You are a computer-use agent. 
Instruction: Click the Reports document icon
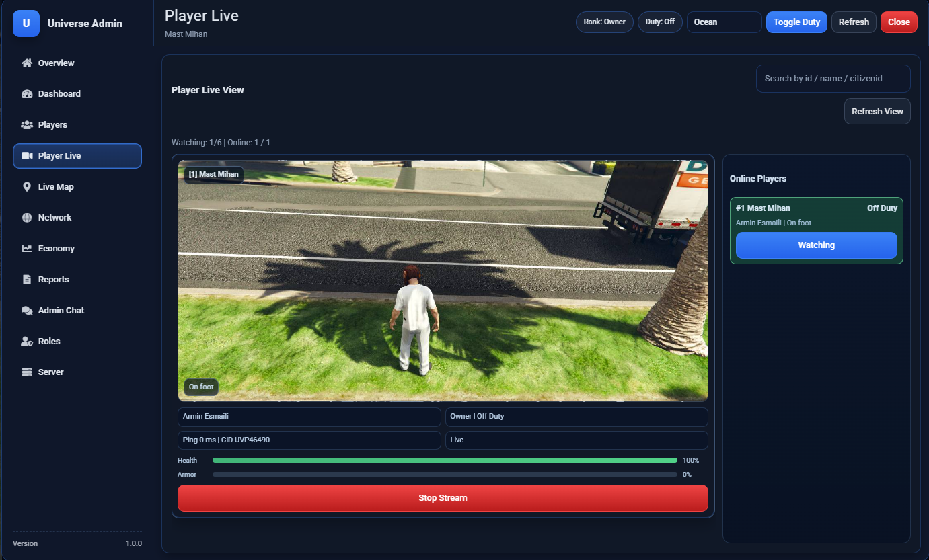(27, 280)
